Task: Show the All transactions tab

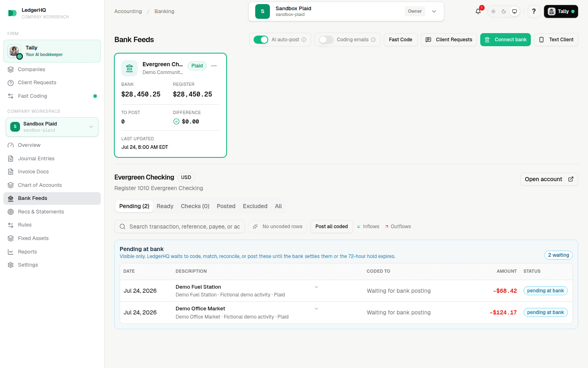Action: pyautogui.click(x=278, y=206)
